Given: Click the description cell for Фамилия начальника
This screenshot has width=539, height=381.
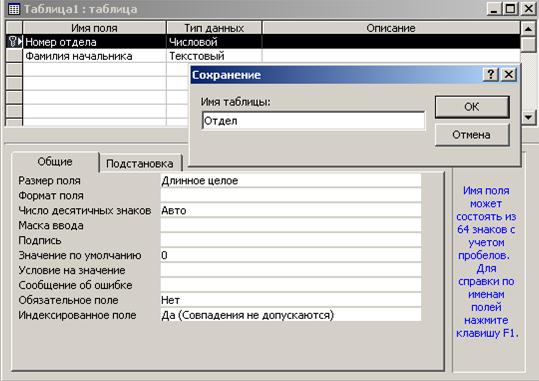Looking at the screenshot, I should [x=391, y=56].
